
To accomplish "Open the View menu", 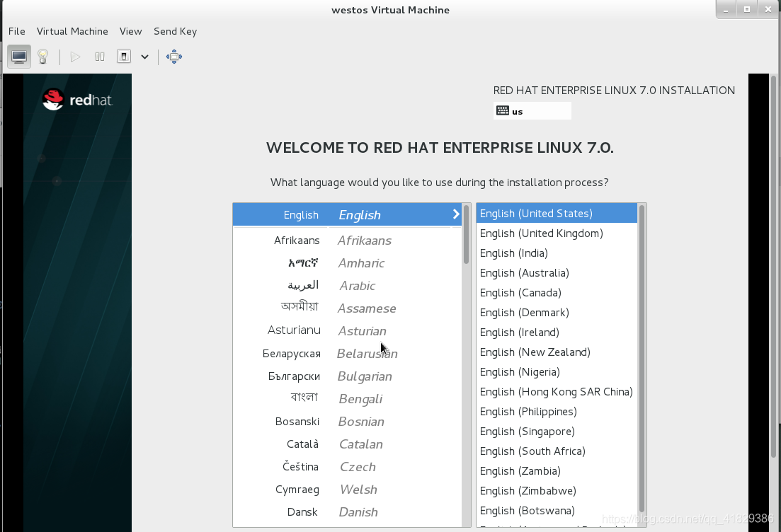I will point(130,31).
